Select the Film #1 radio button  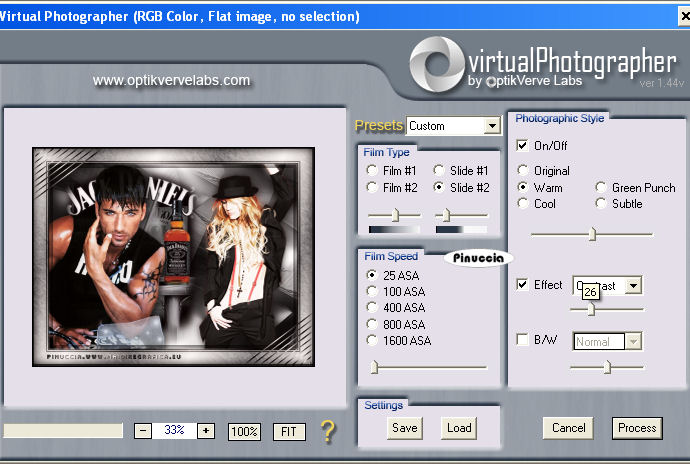tap(372, 170)
